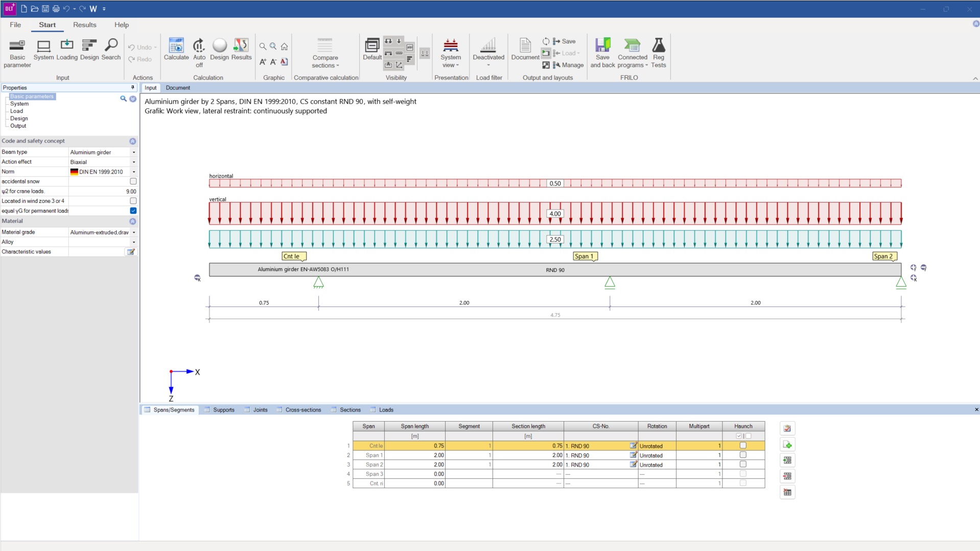The width and height of the screenshot is (980, 551).
Task: Collapse Code and safety concept section
Action: pyautogui.click(x=132, y=141)
